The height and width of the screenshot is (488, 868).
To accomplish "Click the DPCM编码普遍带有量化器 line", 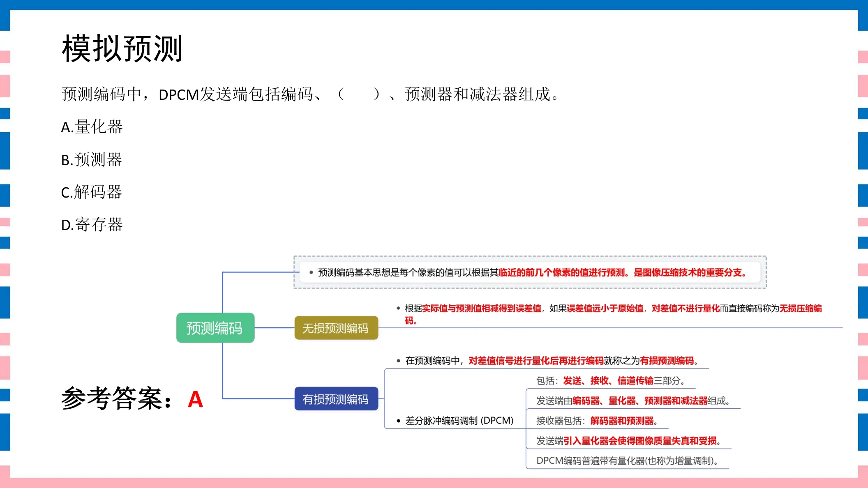I will tap(628, 461).
